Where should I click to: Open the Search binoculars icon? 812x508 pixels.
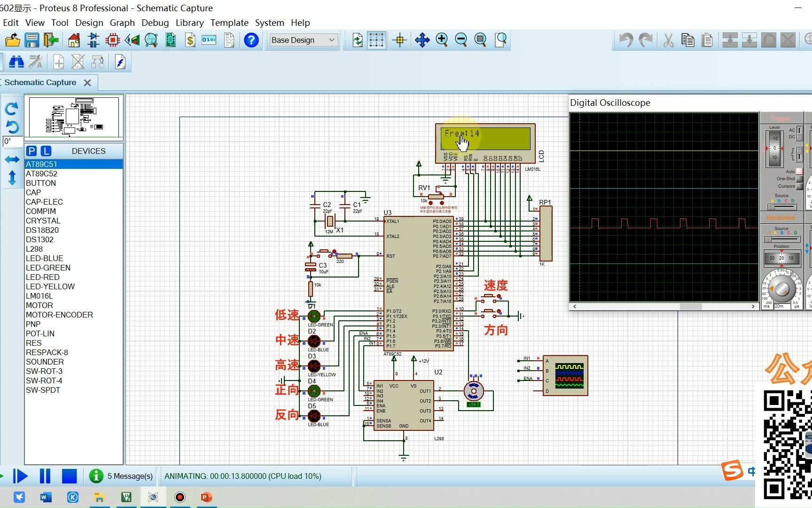pos(16,62)
